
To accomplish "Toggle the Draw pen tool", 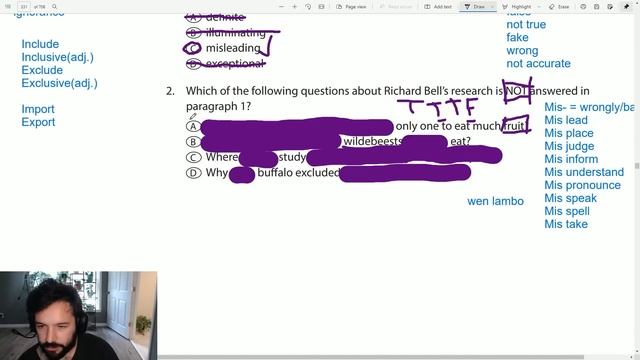I will [474, 7].
